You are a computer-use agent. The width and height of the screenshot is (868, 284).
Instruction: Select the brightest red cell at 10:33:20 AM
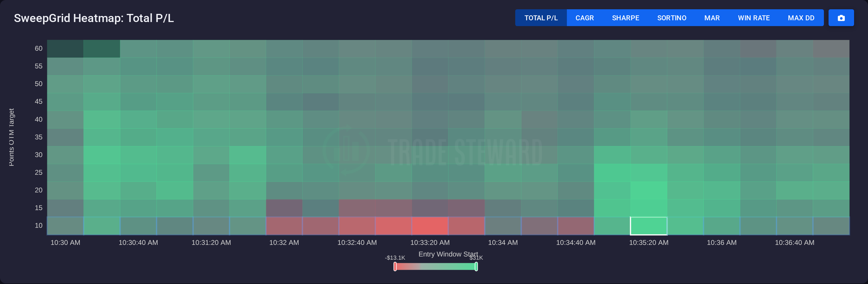pyautogui.click(x=430, y=226)
